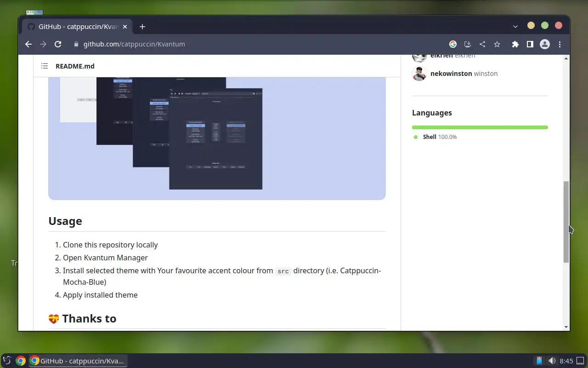Viewport: 588px width, 368px height.
Task: Open the Extensions puzzle icon
Action: (515, 44)
